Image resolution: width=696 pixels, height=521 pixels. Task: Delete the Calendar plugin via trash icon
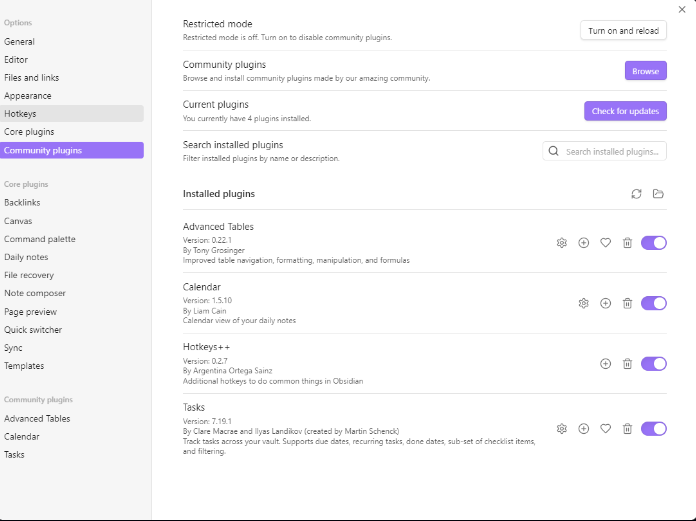point(627,304)
